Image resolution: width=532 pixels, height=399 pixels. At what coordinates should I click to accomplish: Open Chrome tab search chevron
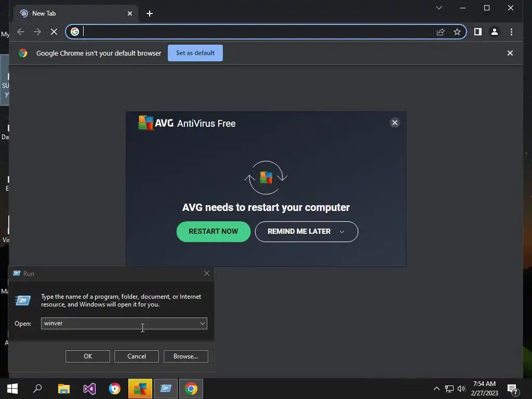pos(438,8)
